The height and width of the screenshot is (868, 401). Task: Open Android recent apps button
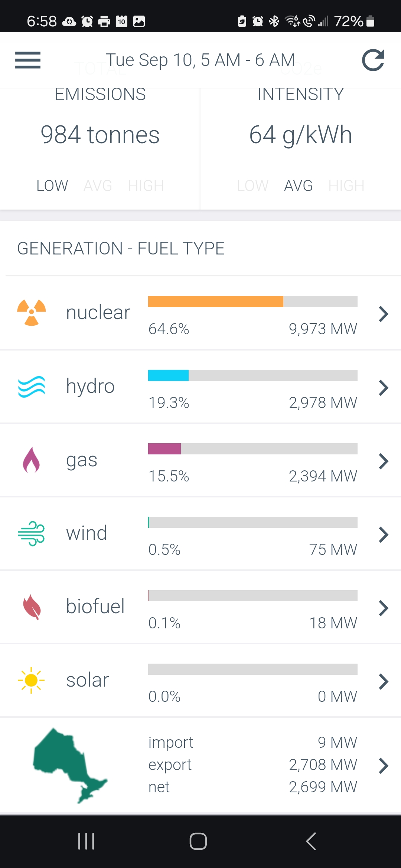86,841
